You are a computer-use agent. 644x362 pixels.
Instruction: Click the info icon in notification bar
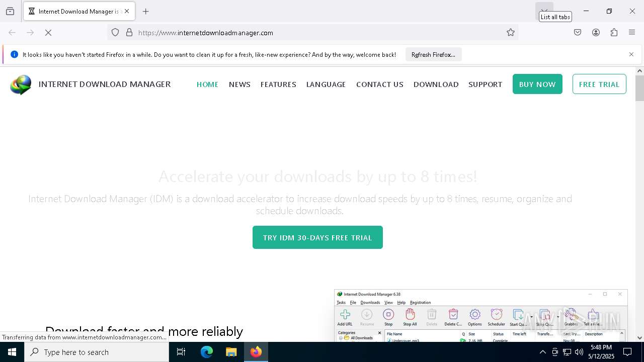pos(14,54)
